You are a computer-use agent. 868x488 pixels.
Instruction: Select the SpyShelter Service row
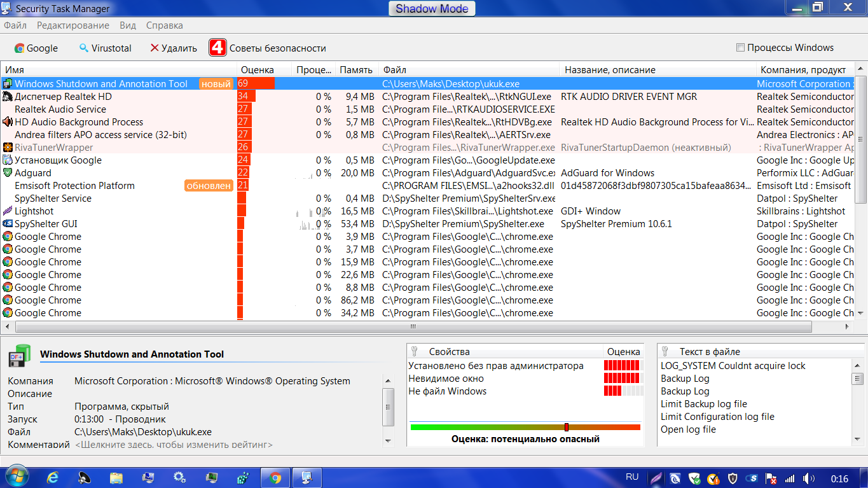[427, 199]
